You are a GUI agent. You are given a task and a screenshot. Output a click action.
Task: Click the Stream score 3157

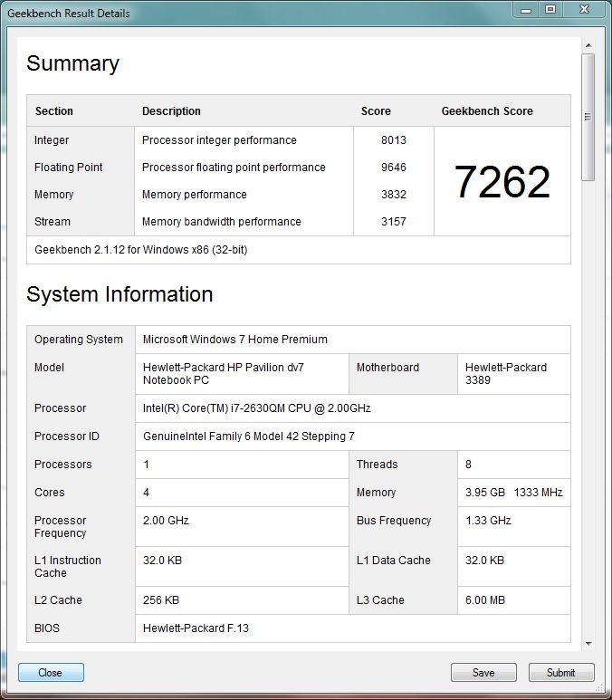(x=394, y=222)
